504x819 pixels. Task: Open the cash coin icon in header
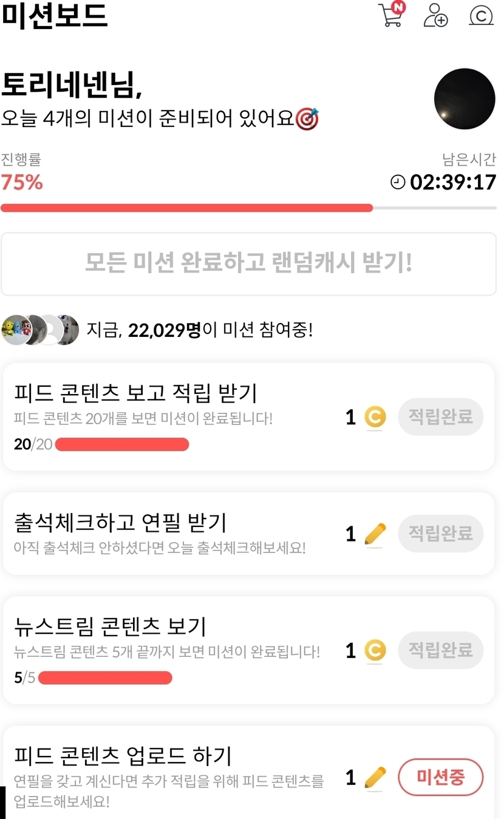pyautogui.click(x=481, y=15)
